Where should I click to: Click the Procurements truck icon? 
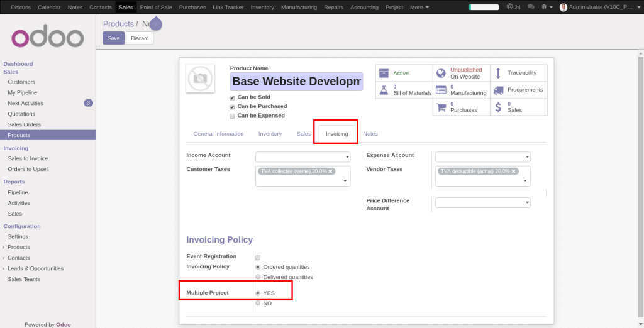498,90
